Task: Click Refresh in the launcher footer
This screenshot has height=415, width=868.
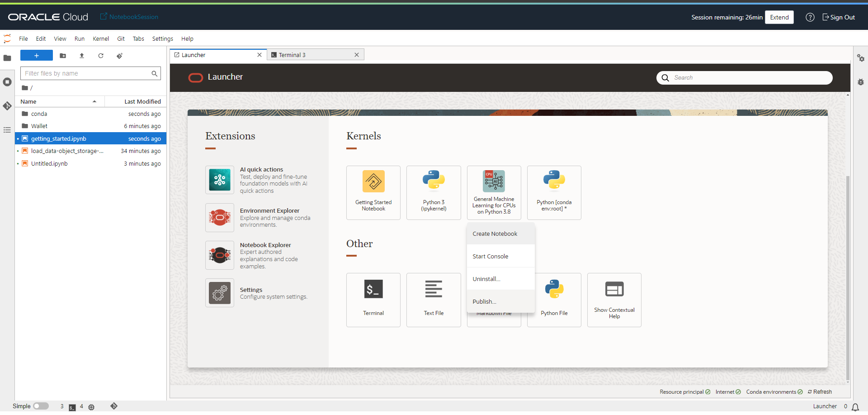Action: 820,392
